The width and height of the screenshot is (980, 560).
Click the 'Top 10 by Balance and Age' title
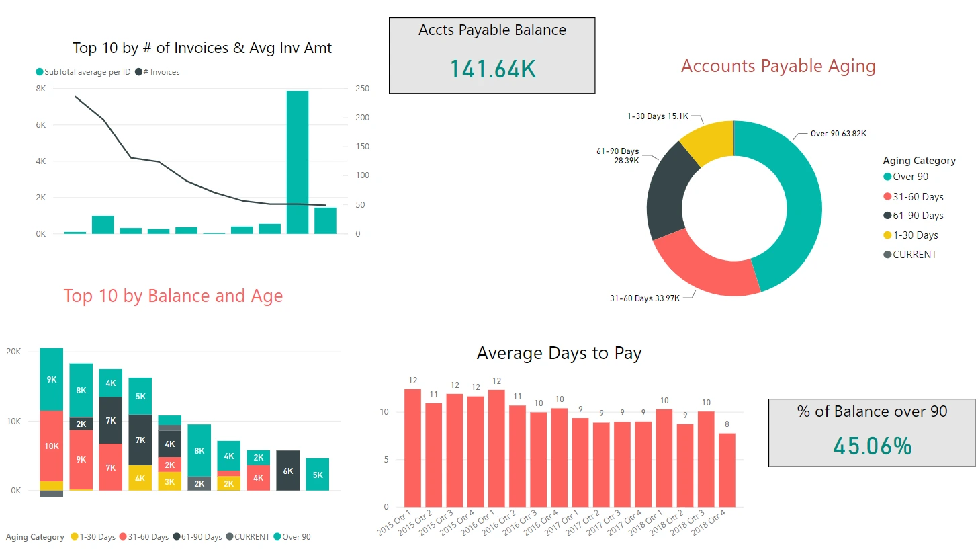point(173,295)
